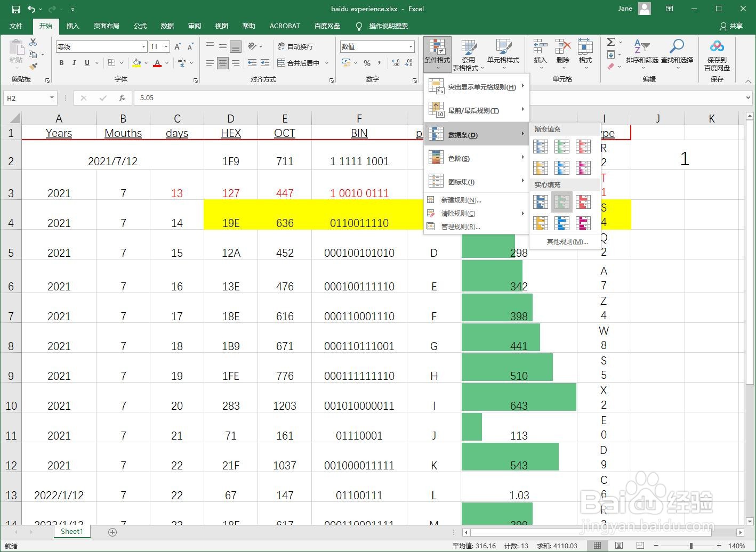Select purple solid fill data bar
The height and width of the screenshot is (552, 756).
pyautogui.click(x=583, y=223)
